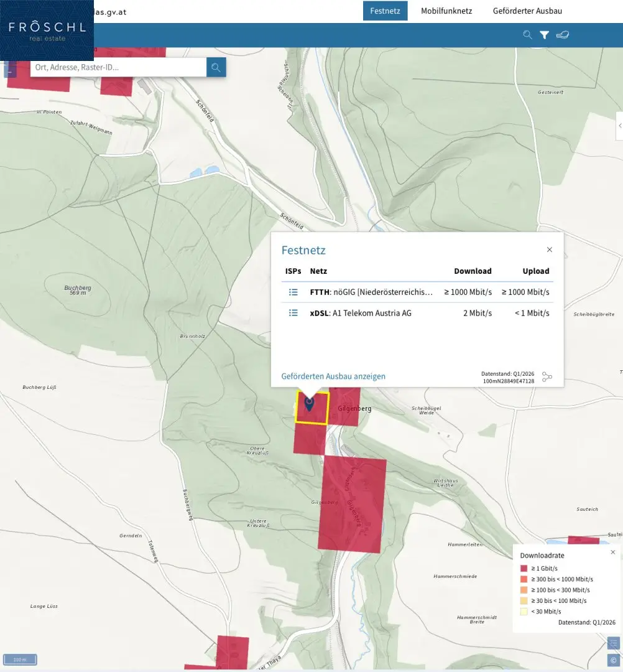Submit search with the magnifier button
623x672 pixels.
(216, 67)
